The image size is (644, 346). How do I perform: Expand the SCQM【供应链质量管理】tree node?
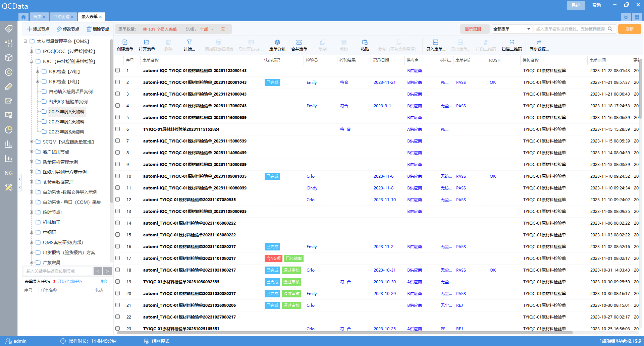click(x=31, y=142)
